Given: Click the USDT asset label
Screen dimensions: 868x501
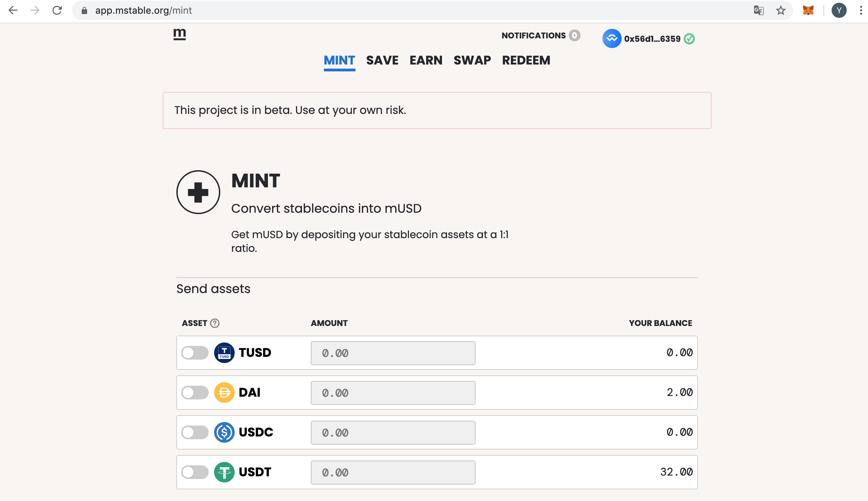Looking at the screenshot, I should [255, 472].
